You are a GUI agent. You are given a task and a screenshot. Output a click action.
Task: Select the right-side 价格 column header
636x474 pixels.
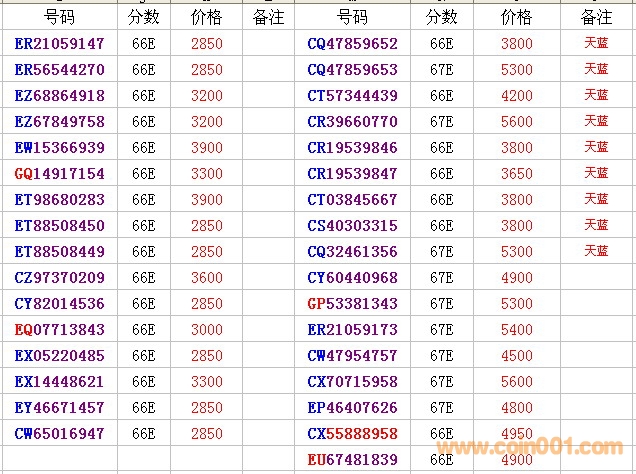click(x=516, y=17)
